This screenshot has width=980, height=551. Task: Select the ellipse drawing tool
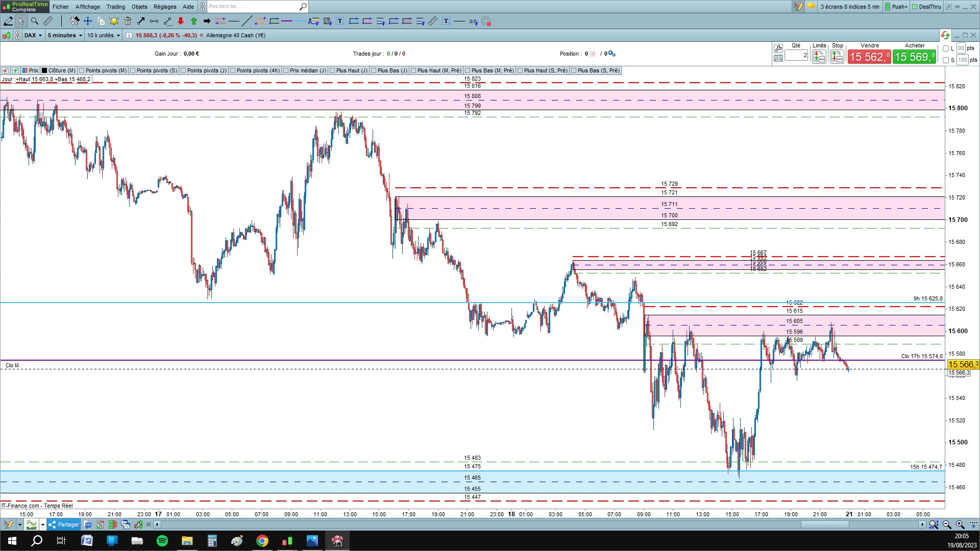point(260,21)
